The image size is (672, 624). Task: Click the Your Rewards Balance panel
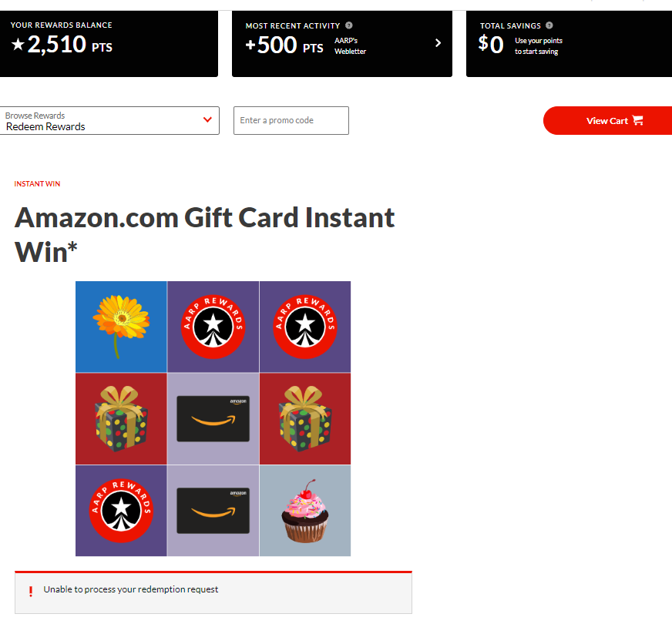tap(109, 44)
